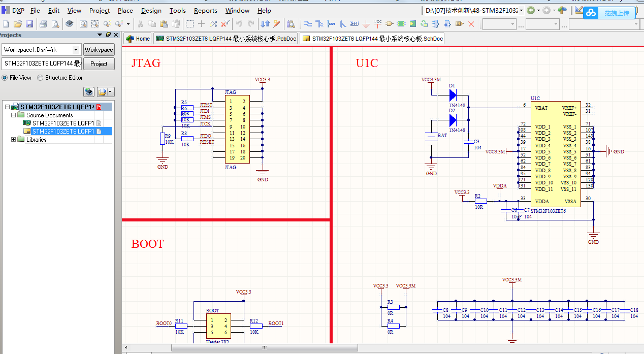Open the panel view options dropdown

[111, 92]
